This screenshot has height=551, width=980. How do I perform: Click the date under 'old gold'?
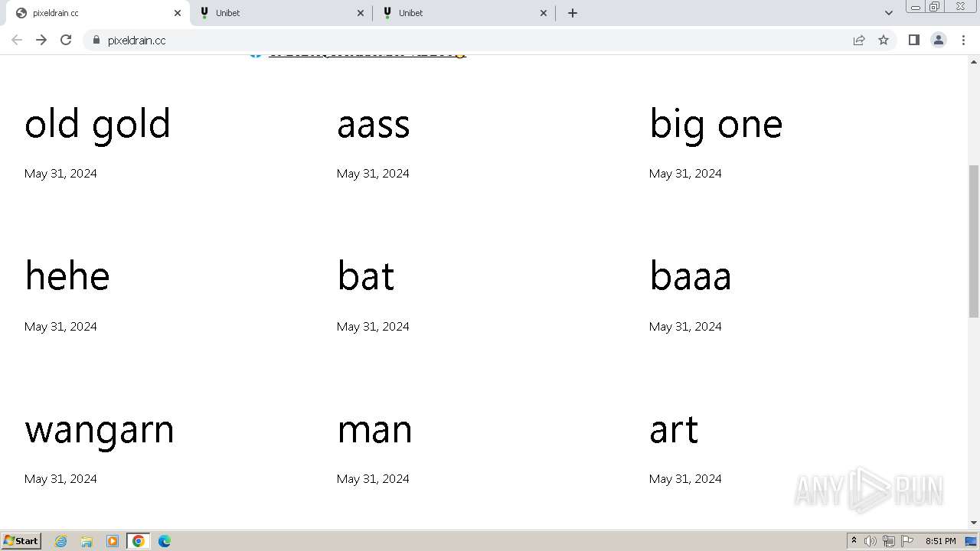pyautogui.click(x=60, y=174)
